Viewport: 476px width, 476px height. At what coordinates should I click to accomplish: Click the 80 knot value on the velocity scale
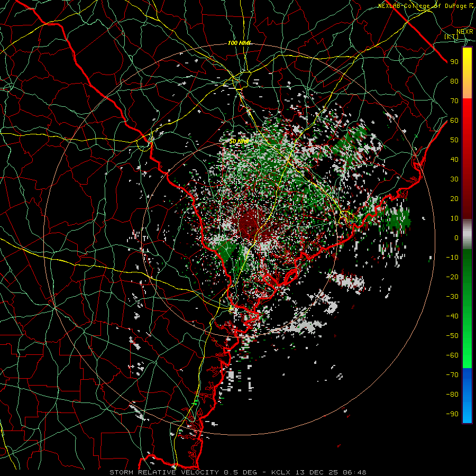click(x=454, y=81)
